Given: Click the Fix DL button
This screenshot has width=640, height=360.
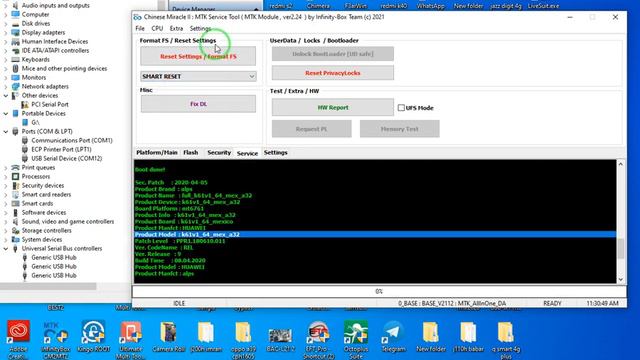Looking at the screenshot, I should (x=198, y=104).
